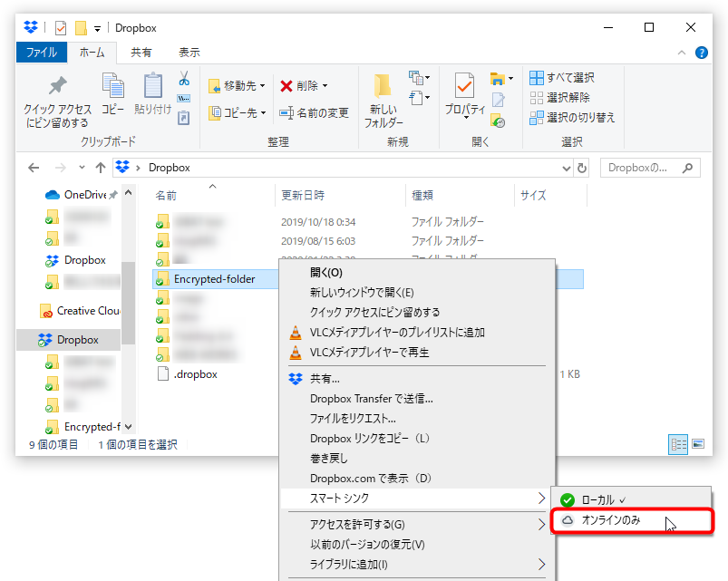The image size is (728, 581).
Task: Click the Dropbox icon in the address bar
Action: (x=122, y=167)
